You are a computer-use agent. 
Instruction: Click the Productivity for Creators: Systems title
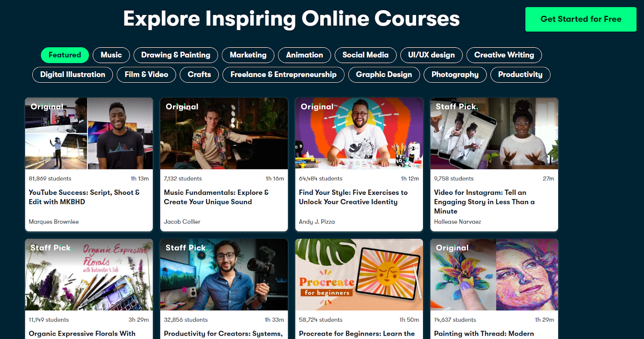click(223, 334)
